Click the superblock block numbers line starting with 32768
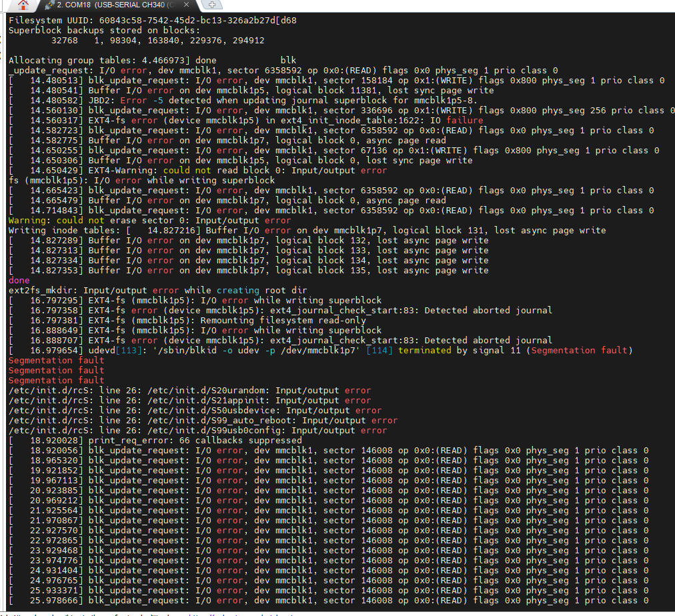675x616 pixels. point(157,41)
